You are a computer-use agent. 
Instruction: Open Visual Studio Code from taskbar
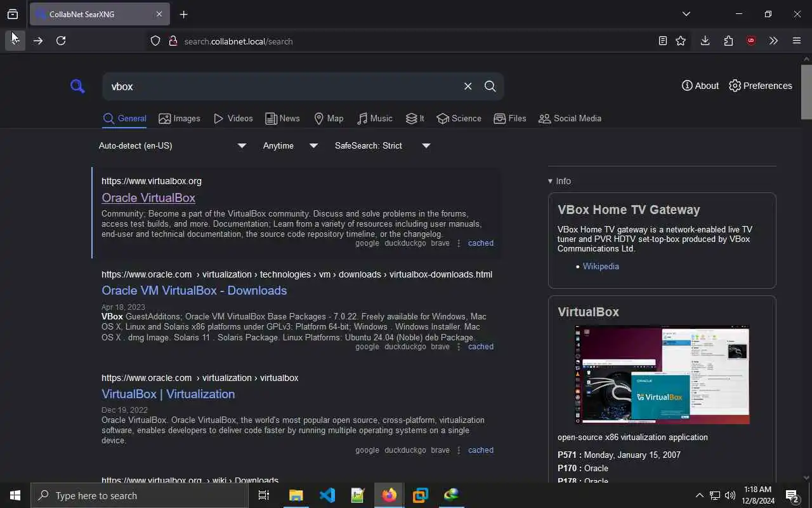(327, 495)
